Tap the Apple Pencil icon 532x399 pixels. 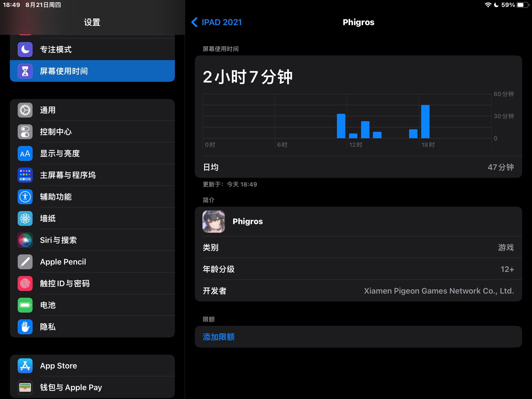(25, 262)
